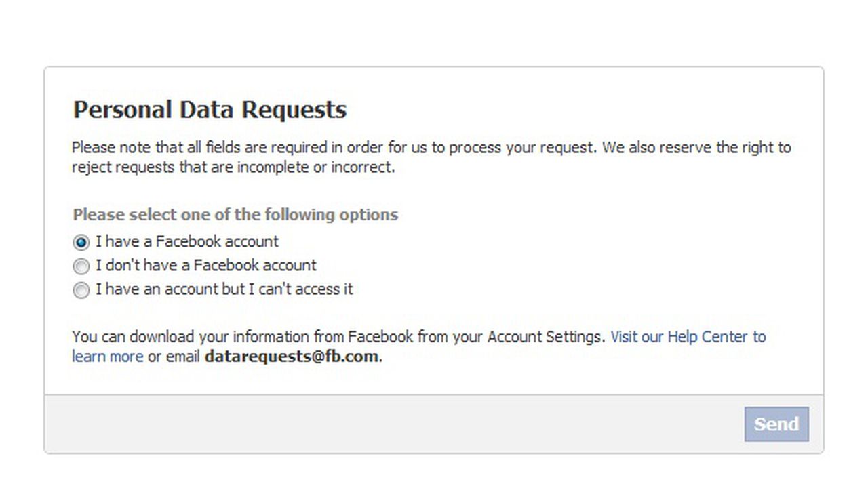Click the gray footer bar left of Send

[x=393, y=424]
